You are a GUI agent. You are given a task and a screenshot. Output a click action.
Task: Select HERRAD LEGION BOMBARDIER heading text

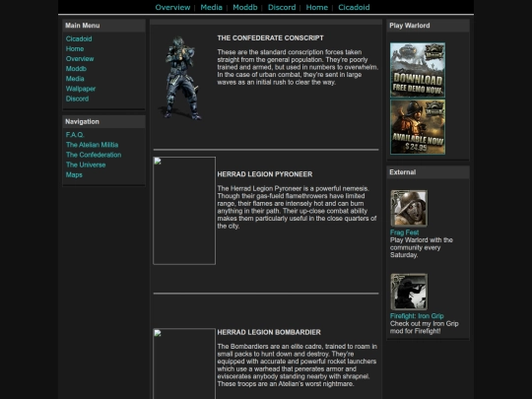pos(269,332)
